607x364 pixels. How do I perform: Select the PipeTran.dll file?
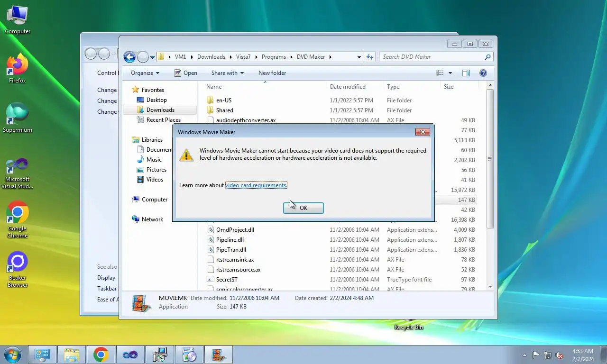[227, 250]
